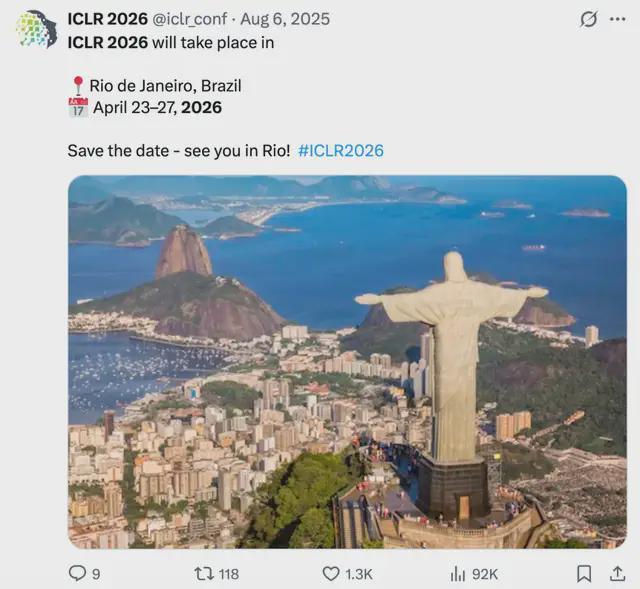This screenshot has height=589, width=640.
Task: Repost using the retweet arrows icon
Action: tap(201, 573)
